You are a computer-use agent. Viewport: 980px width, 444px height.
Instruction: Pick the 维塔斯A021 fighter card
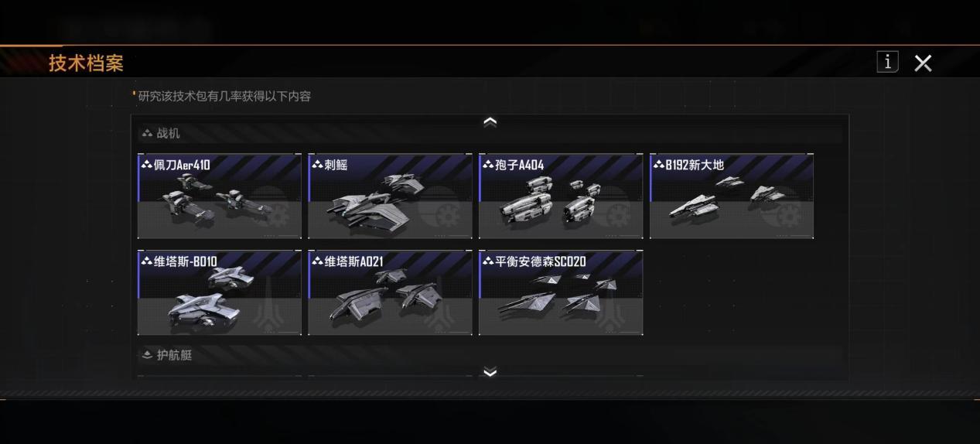point(390,292)
